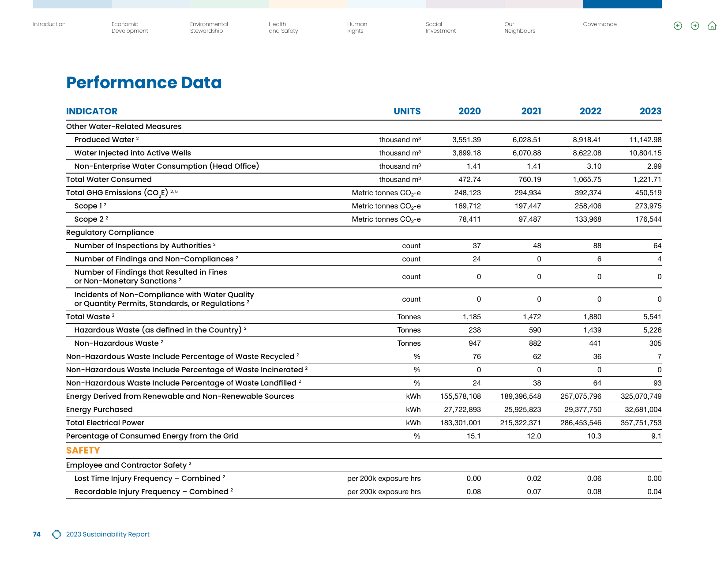Select the Performance Data heading
The image size is (728, 563).
click(144, 83)
